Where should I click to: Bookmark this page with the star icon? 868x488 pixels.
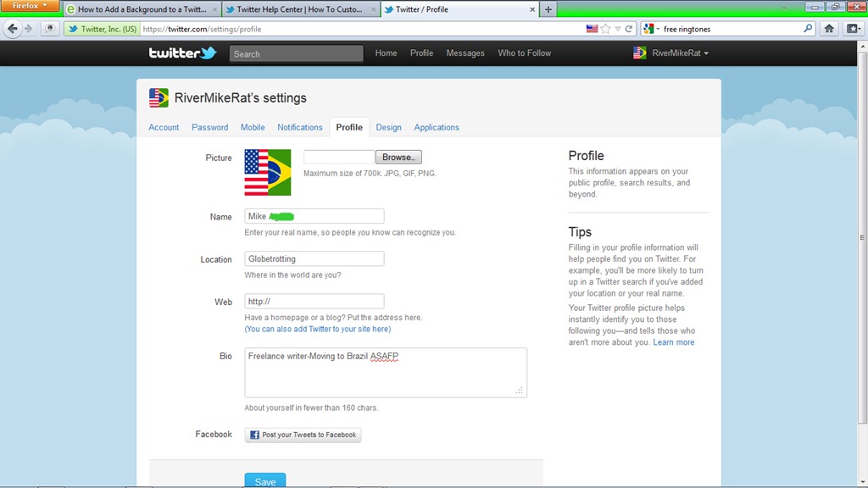coord(605,29)
